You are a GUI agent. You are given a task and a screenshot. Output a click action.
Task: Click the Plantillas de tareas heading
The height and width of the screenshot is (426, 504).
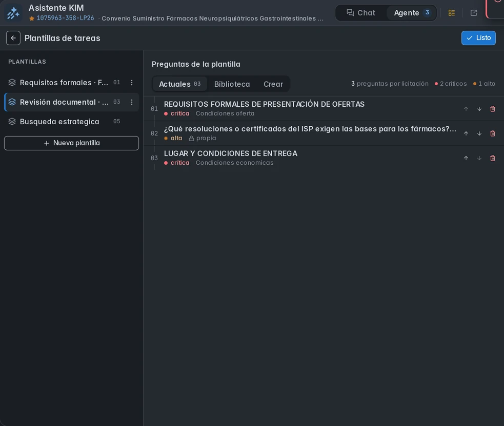tap(63, 38)
